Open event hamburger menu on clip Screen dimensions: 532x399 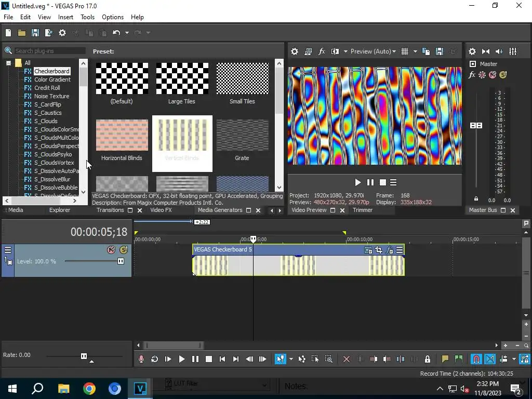pyautogui.click(x=400, y=250)
